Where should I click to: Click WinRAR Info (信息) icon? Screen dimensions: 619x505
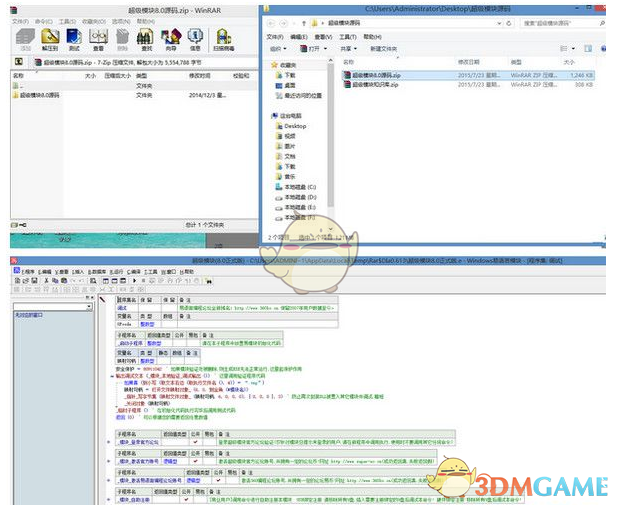click(195, 40)
